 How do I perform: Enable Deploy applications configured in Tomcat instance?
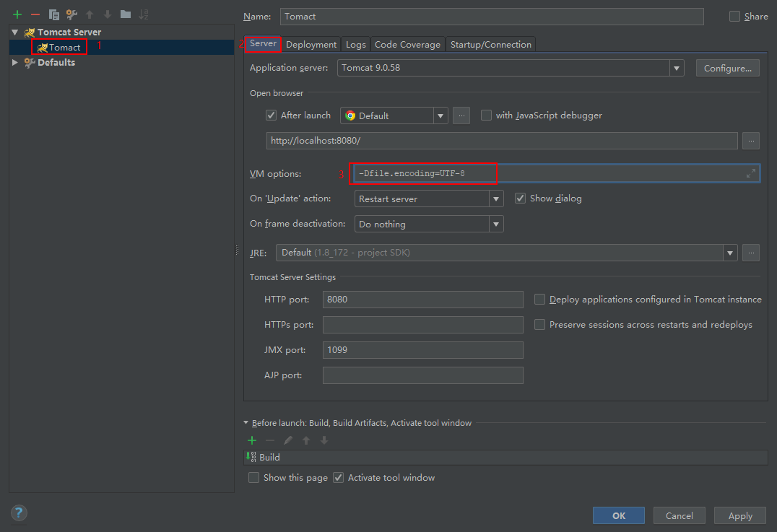(x=539, y=299)
